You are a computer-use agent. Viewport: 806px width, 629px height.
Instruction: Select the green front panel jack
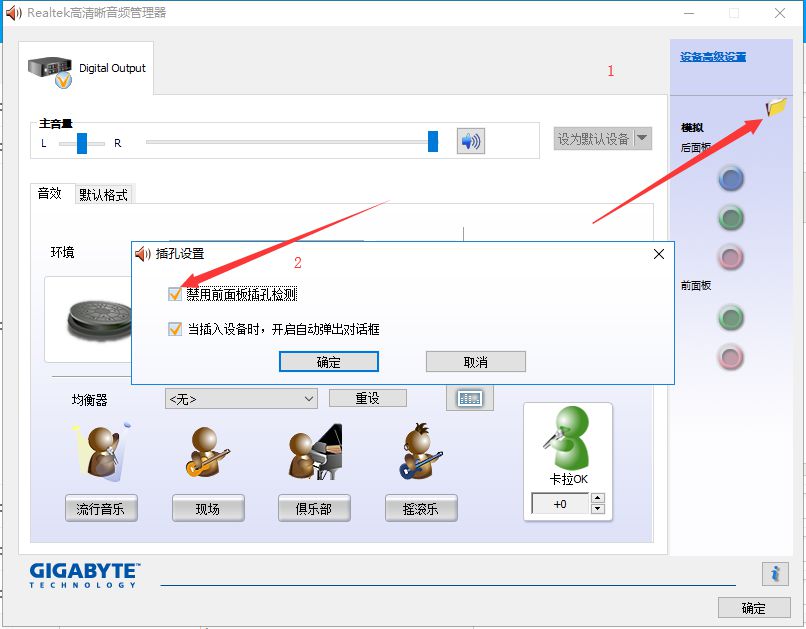coord(730,317)
